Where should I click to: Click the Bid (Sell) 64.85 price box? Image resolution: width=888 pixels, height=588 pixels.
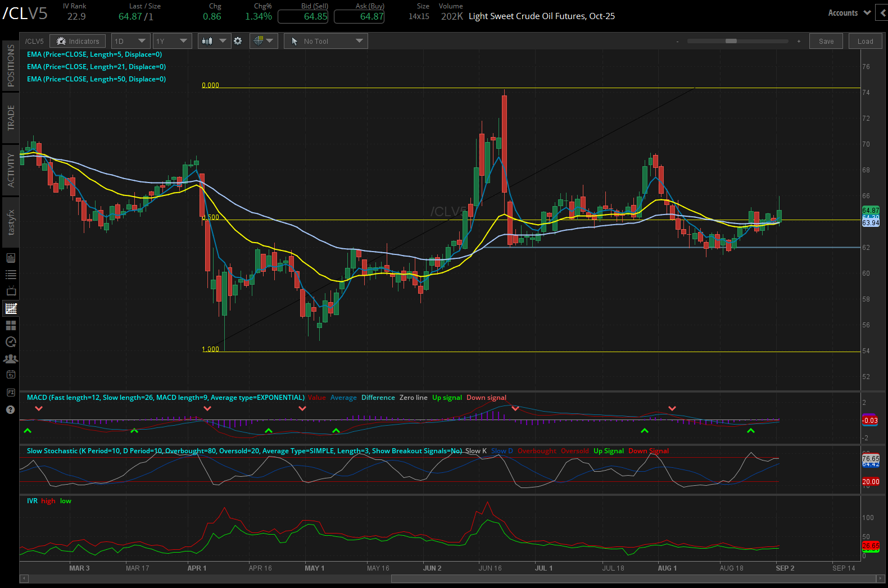(x=303, y=16)
